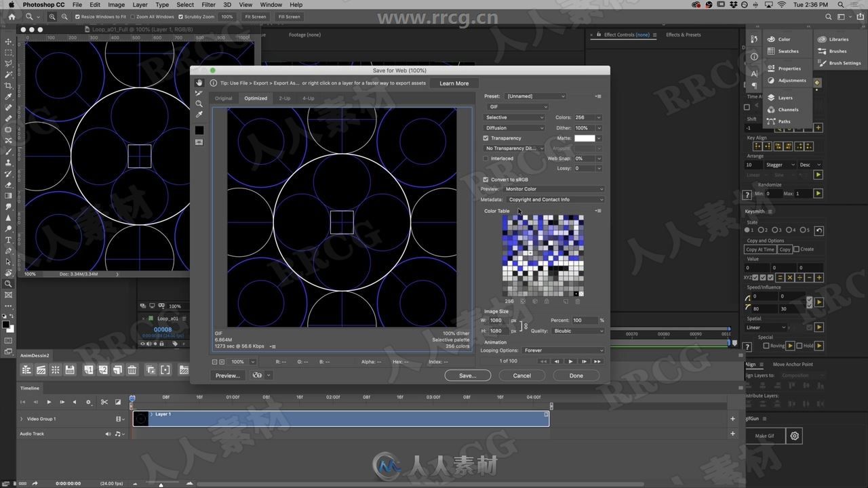Select the Hand tool in Save for Web
The height and width of the screenshot is (488, 868).
coord(199,83)
